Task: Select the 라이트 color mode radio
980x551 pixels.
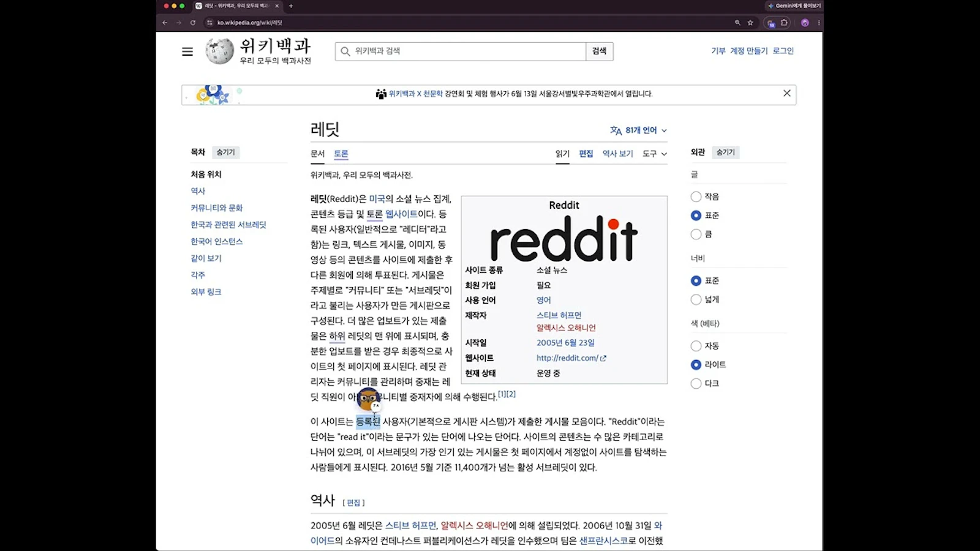Action: 696,364
